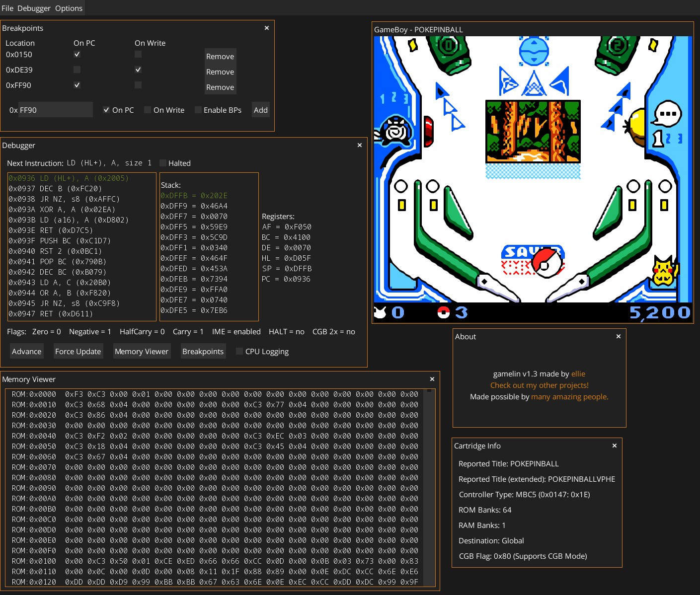Select stack entry 0xDFFB = 0x202E
700x595 pixels.
pos(194,195)
